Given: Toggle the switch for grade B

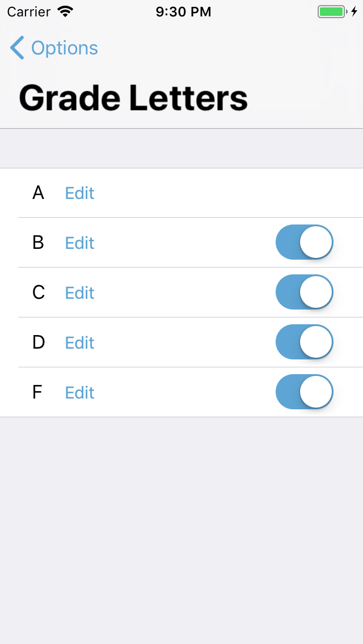Looking at the screenshot, I should click(304, 242).
